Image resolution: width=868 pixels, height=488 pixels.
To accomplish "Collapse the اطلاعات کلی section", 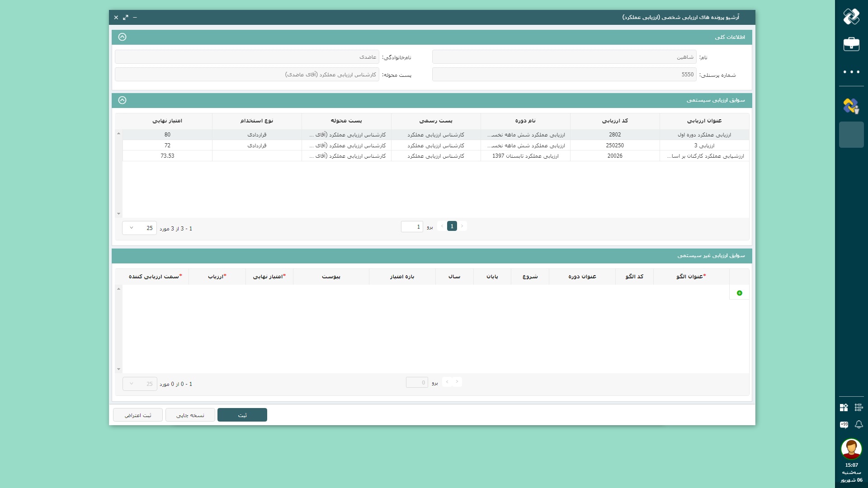I will tap(122, 37).
